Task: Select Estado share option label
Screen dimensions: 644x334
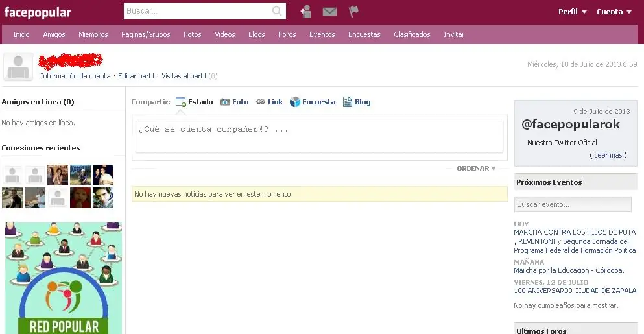Action: click(200, 102)
